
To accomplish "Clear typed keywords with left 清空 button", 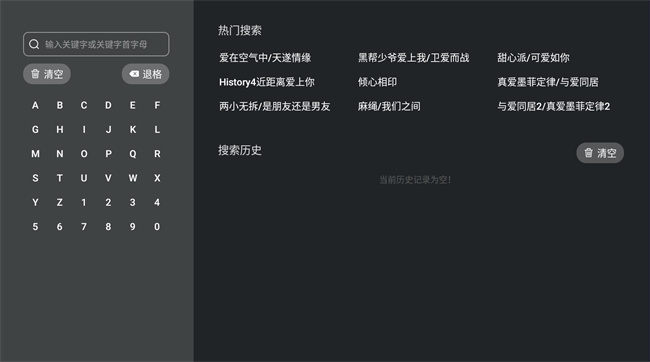I will click(x=47, y=74).
